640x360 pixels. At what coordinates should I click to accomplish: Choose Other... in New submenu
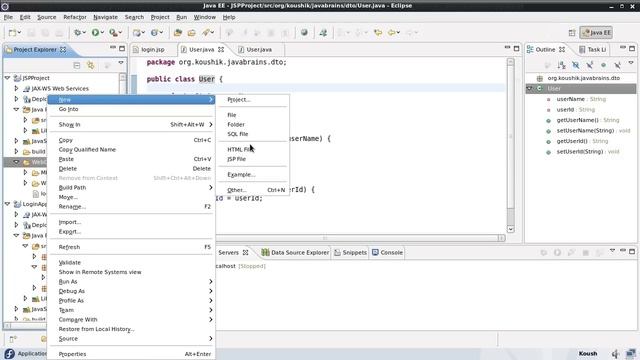click(x=252, y=190)
